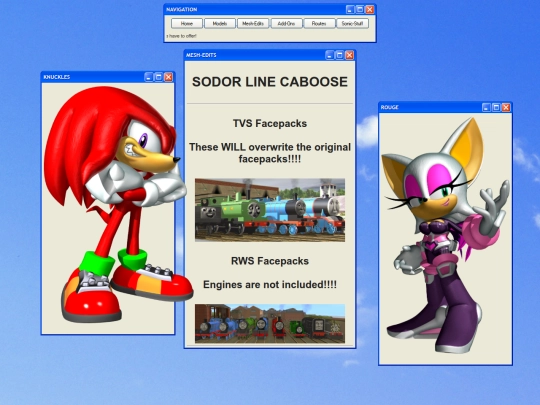Screen dimensions: 540x405
Task: Visit the Routes page
Action: (319, 23)
